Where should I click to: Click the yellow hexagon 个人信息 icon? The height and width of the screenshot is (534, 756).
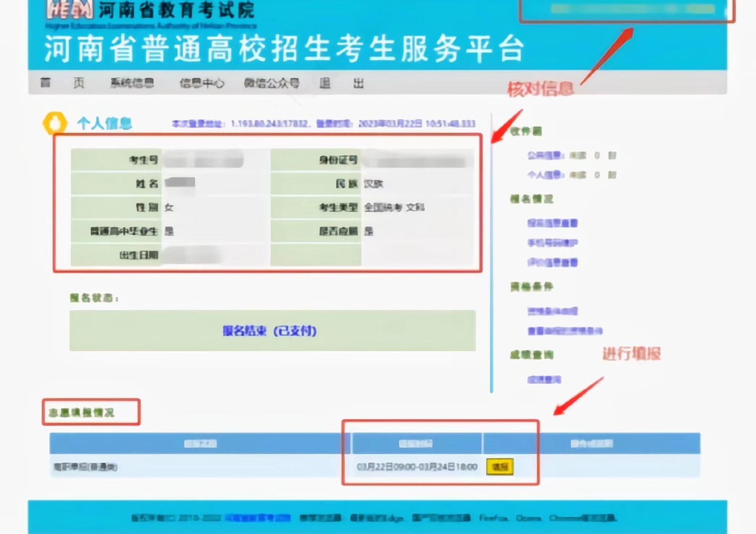coord(55,123)
